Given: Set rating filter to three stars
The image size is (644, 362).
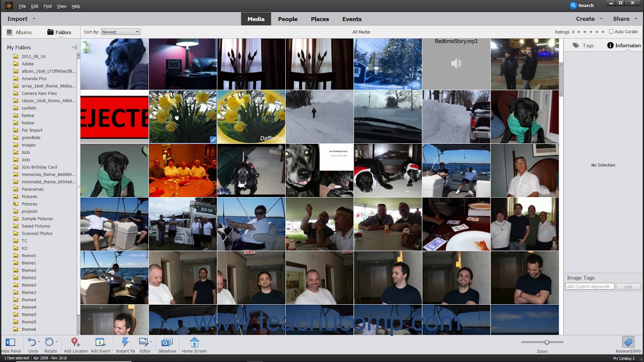Looking at the screenshot, I should [x=591, y=32].
